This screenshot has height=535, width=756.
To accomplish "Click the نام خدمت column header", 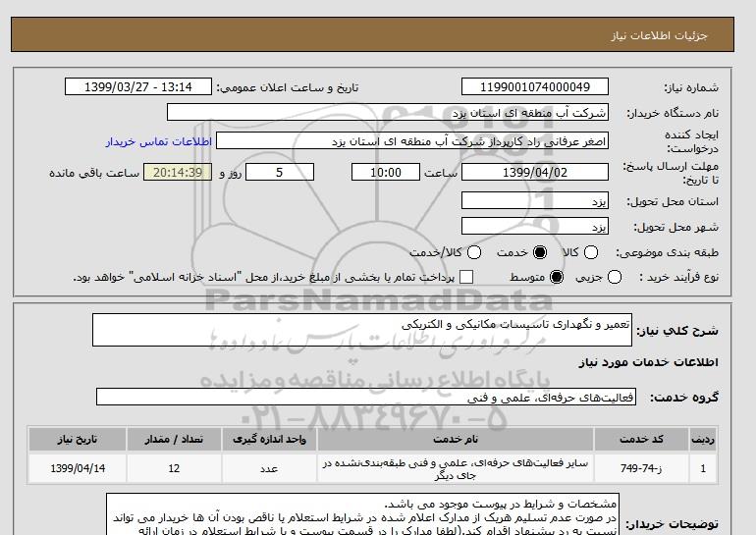I will coord(456,439).
